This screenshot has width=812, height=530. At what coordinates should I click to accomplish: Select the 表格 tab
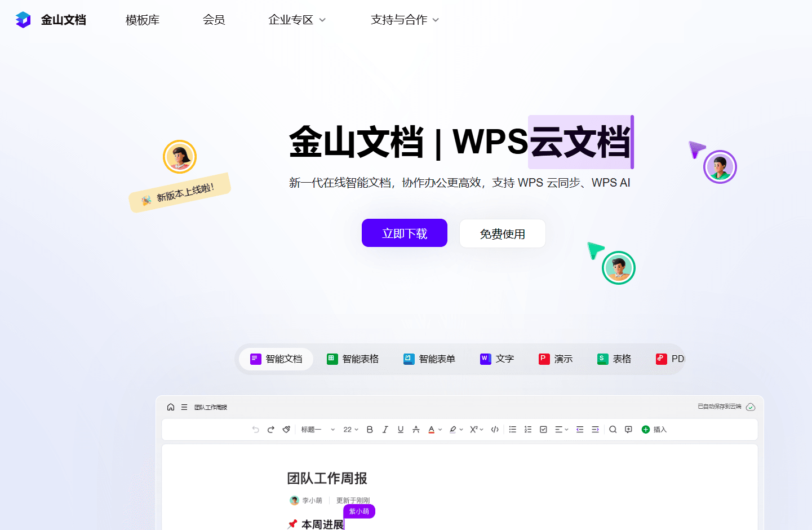click(614, 359)
